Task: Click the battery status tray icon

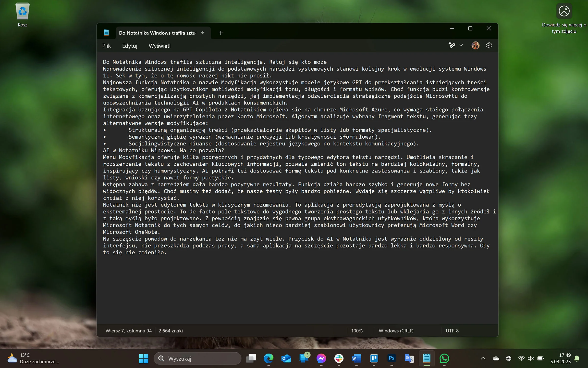Action: pyautogui.click(x=540, y=358)
